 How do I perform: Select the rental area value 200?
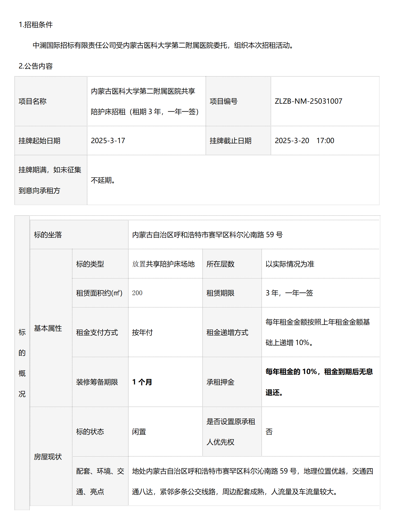[x=137, y=293]
